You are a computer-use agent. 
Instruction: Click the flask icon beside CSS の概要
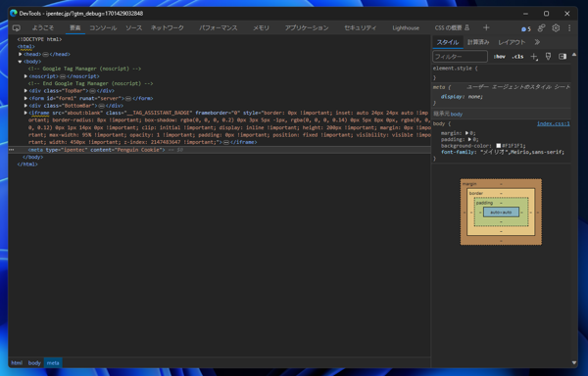click(x=466, y=27)
